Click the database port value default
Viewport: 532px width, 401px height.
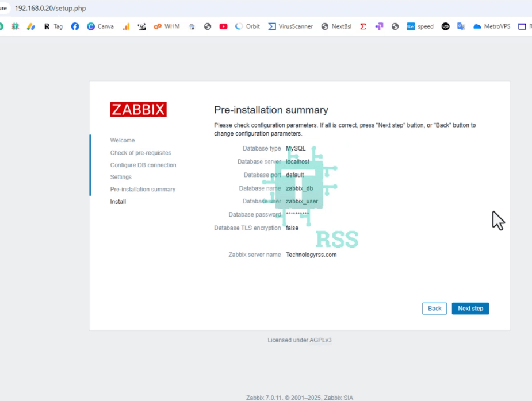pos(295,175)
